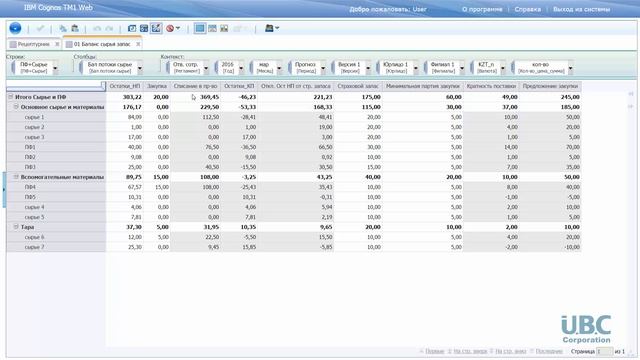Open the О программе link
Screen dimensions: 640x360
482,9
